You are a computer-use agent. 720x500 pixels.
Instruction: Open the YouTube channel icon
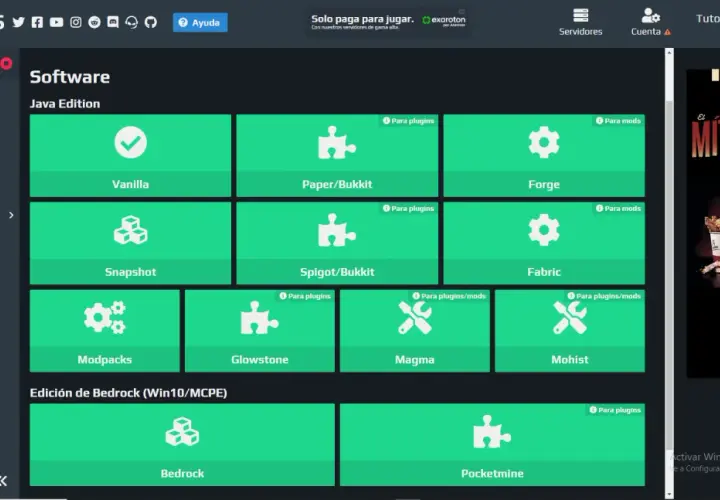point(56,22)
